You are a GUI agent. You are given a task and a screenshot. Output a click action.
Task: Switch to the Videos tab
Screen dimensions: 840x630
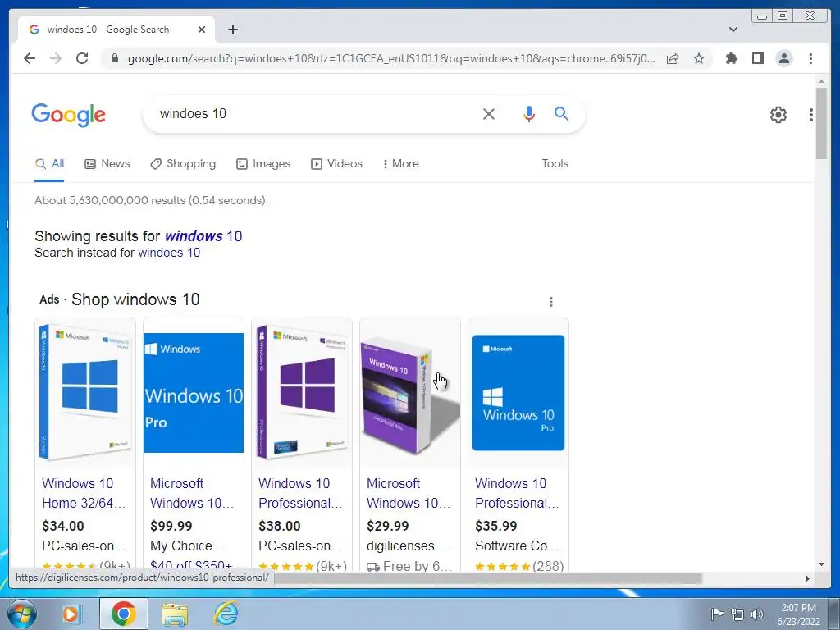tap(336, 163)
